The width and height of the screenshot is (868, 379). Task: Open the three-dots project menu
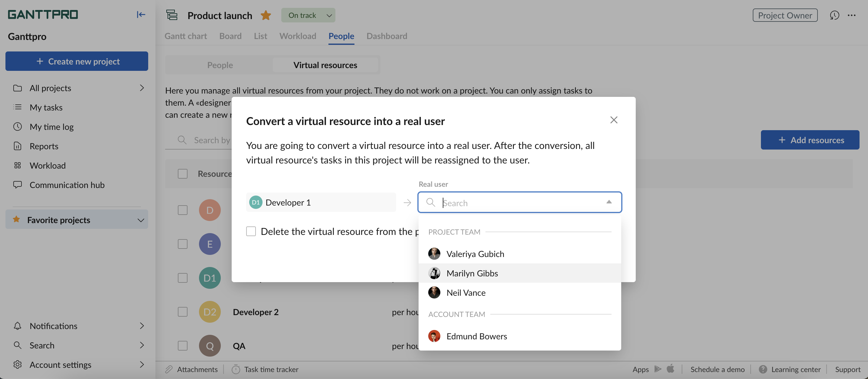pyautogui.click(x=851, y=15)
